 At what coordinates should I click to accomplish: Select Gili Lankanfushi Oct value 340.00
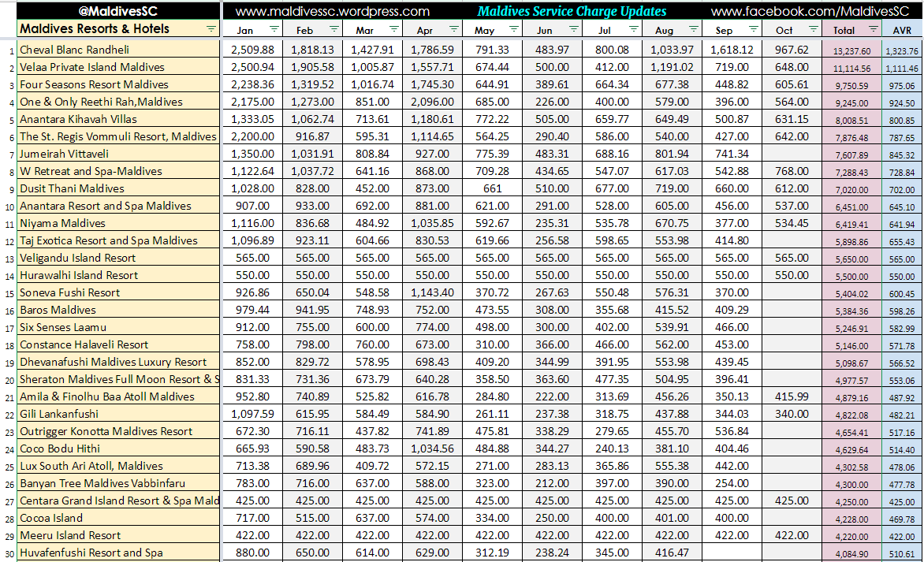[x=792, y=414]
